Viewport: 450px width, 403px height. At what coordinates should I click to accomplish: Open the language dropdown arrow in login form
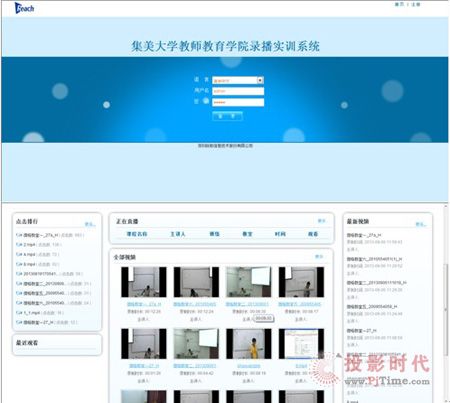tap(260, 80)
